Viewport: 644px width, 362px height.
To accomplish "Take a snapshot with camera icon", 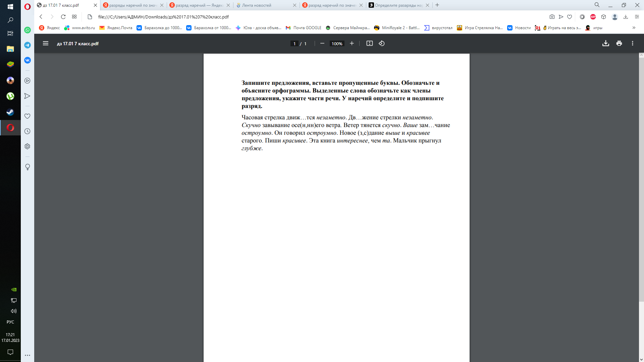I will tap(552, 17).
